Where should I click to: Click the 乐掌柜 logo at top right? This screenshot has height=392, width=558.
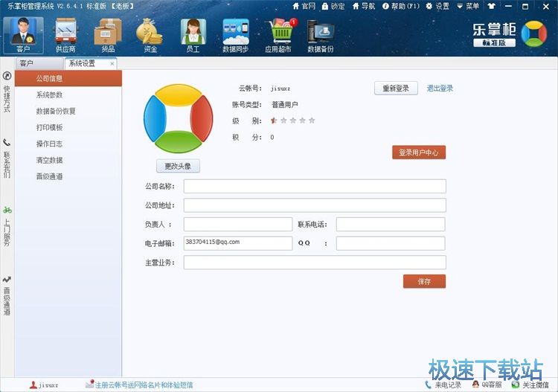pyautogui.click(x=510, y=34)
